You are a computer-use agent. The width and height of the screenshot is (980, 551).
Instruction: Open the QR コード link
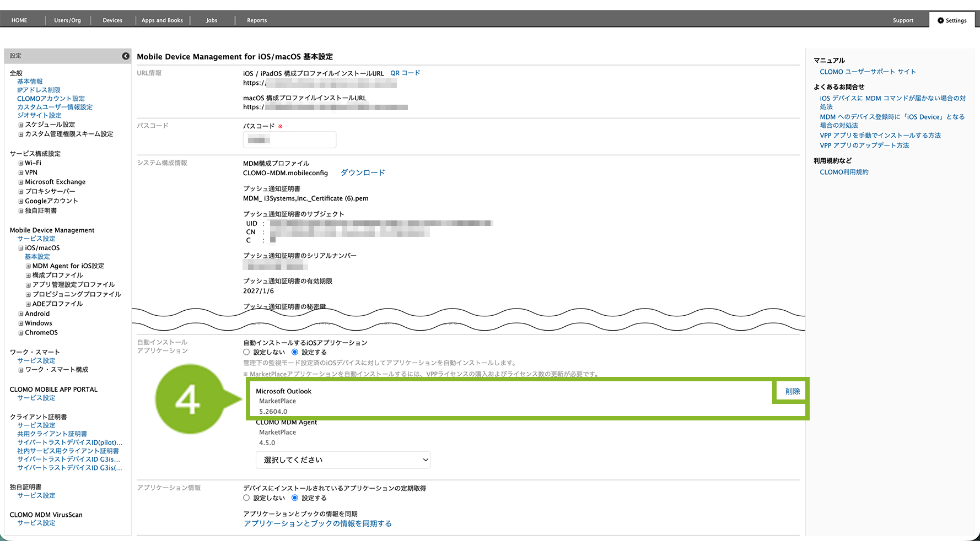405,73
